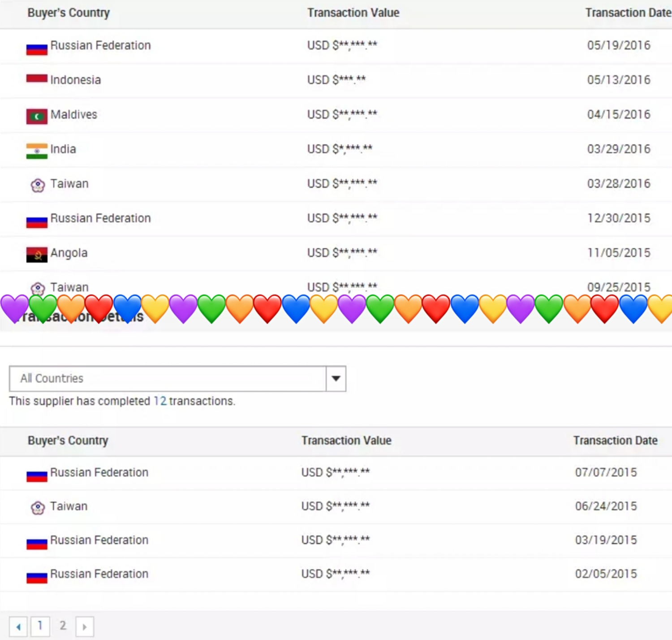Click the top Transaction Value column header
Image resolution: width=672 pixels, height=640 pixels.
pos(353,13)
